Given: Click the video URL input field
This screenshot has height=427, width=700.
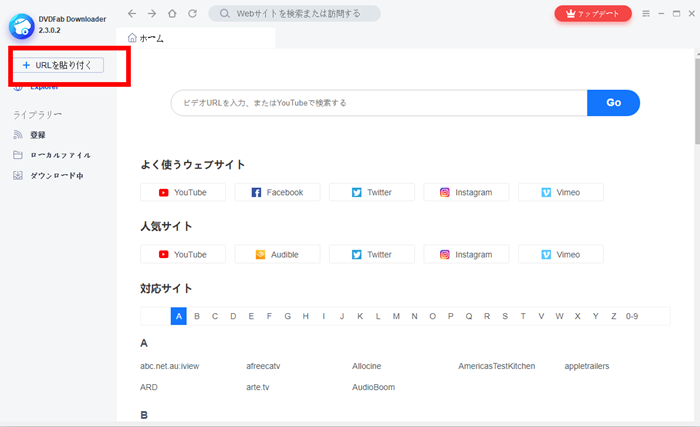Looking at the screenshot, I should point(379,103).
